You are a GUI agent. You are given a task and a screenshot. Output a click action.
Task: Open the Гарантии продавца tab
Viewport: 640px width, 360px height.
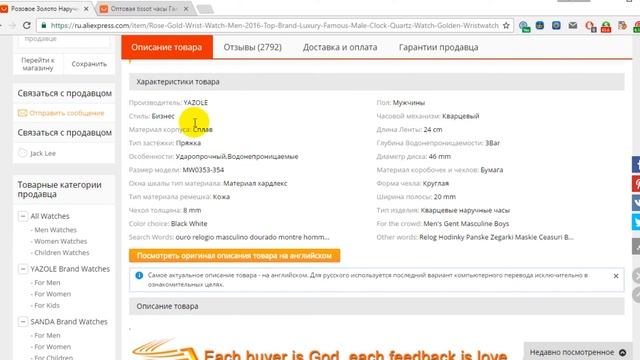(x=438, y=47)
